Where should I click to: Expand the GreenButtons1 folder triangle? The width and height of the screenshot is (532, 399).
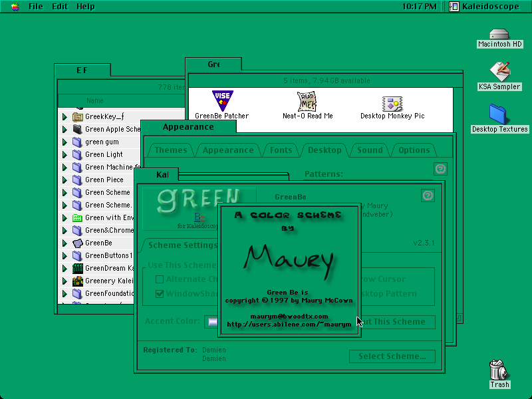click(65, 256)
